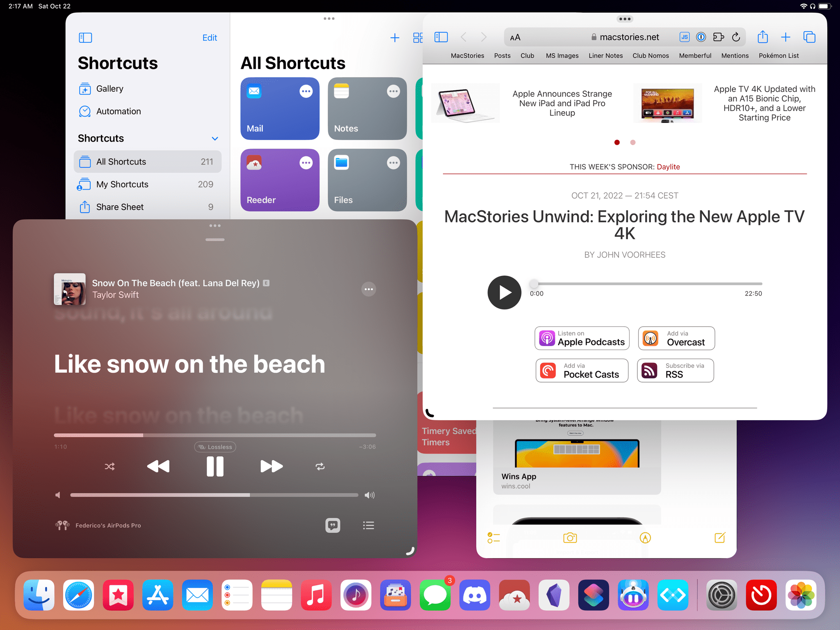Image resolution: width=840 pixels, height=630 pixels.
Task: Toggle the lyrics view button
Action: click(x=333, y=525)
